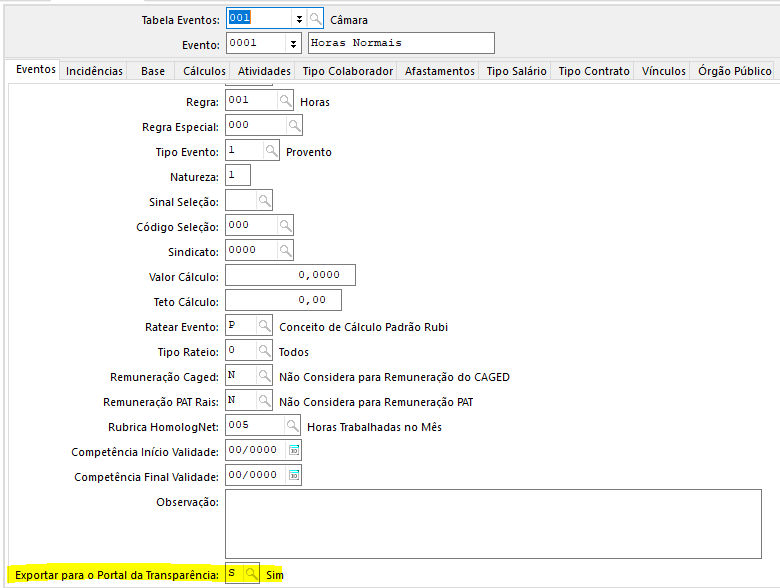Focus the Natureza input field
The height and width of the screenshot is (588, 780).
point(238,175)
